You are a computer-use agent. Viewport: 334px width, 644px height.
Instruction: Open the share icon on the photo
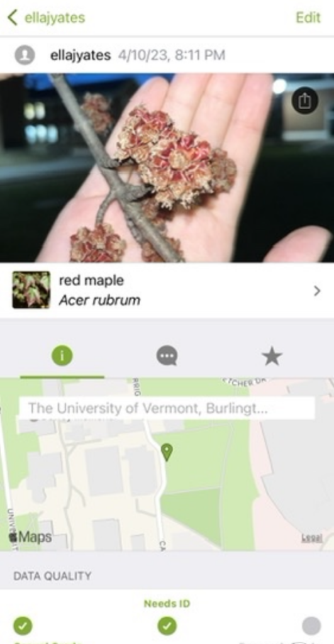(x=304, y=101)
